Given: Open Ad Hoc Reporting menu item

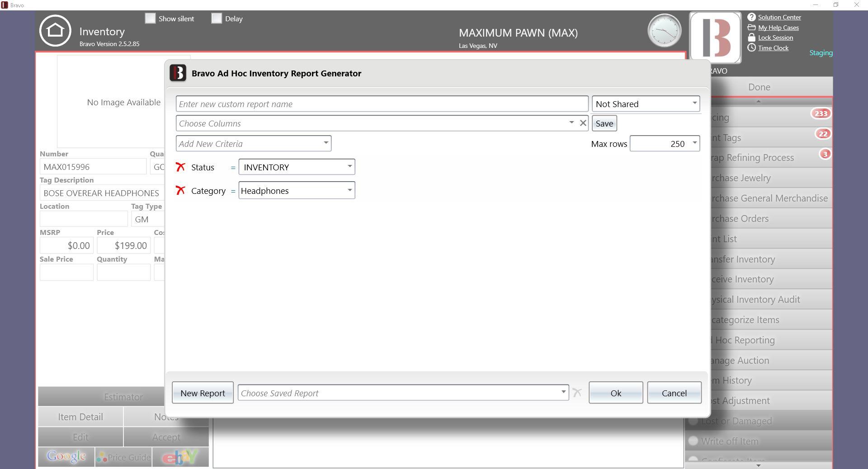Looking at the screenshot, I should coord(771,340).
